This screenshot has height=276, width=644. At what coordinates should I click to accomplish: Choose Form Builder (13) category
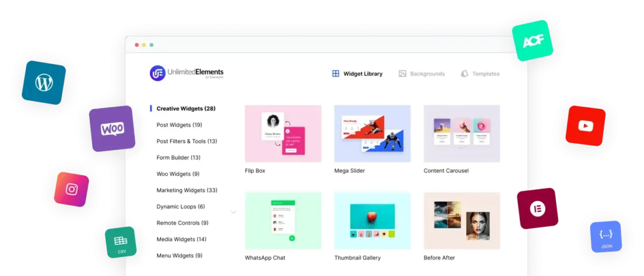pos(178,158)
